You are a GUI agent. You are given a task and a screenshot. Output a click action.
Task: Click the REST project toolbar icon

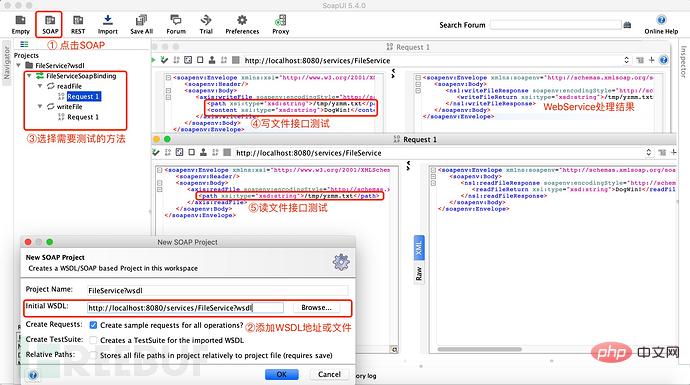78,25
